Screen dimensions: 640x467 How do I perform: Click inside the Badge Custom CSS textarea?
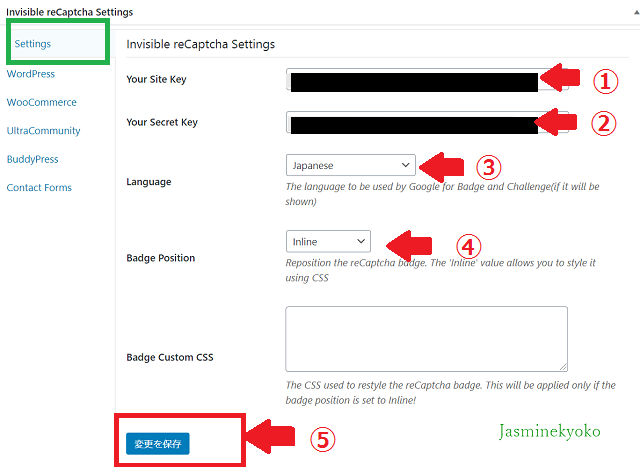coord(427,339)
